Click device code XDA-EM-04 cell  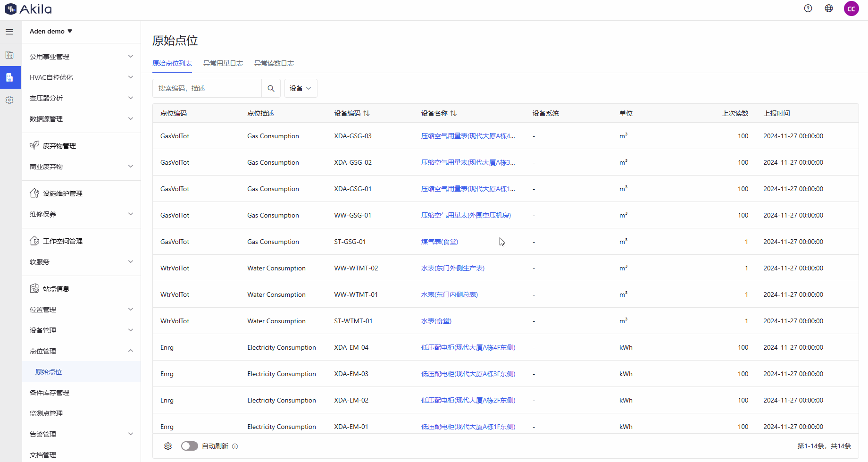click(x=351, y=347)
